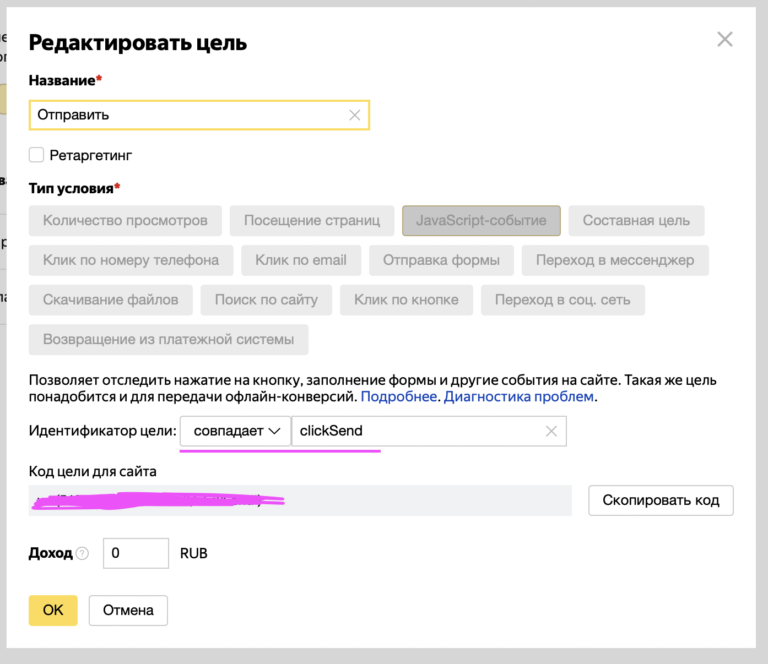Open the совпадает condition dropdown
The width and height of the screenshot is (768, 664).
(234, 431)
